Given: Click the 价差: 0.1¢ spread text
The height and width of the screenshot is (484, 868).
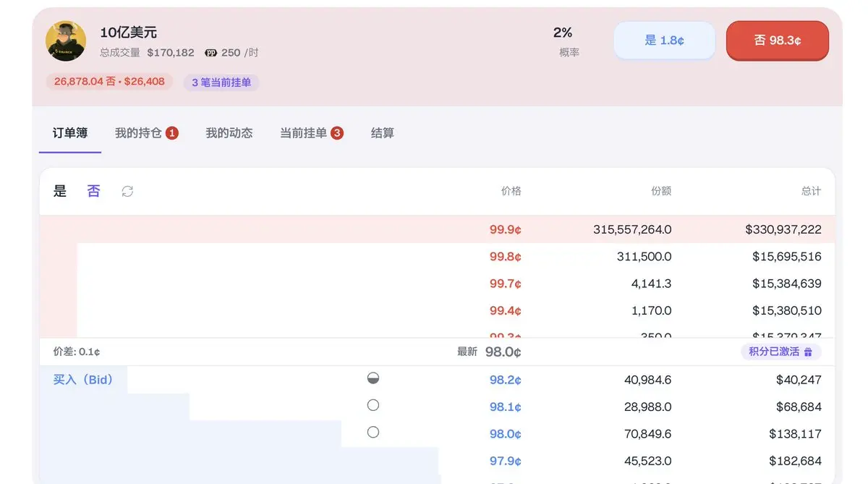Looking at the screenshot, I should [77, 352].
